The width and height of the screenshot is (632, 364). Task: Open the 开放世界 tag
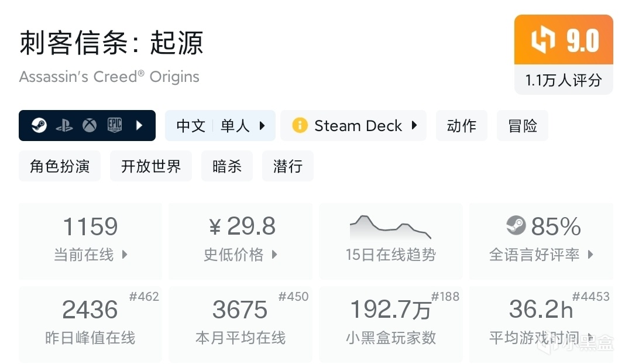click(151, 166)
